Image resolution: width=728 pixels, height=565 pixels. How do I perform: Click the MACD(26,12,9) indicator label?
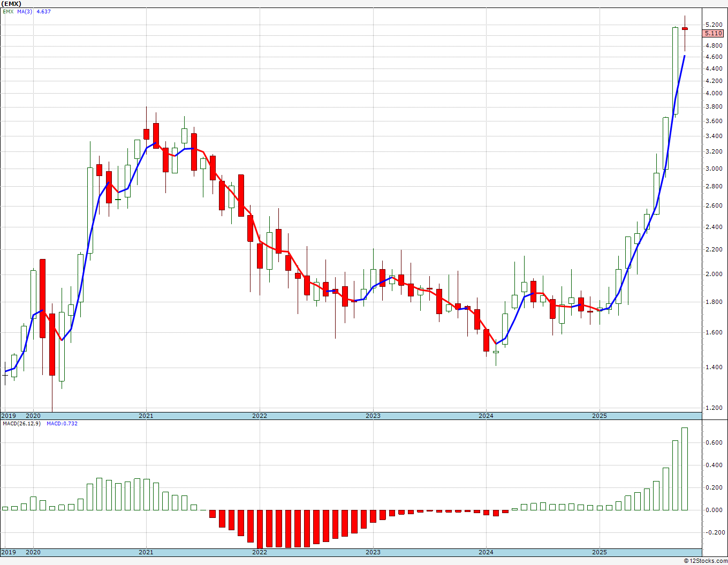tap(21, 424)
